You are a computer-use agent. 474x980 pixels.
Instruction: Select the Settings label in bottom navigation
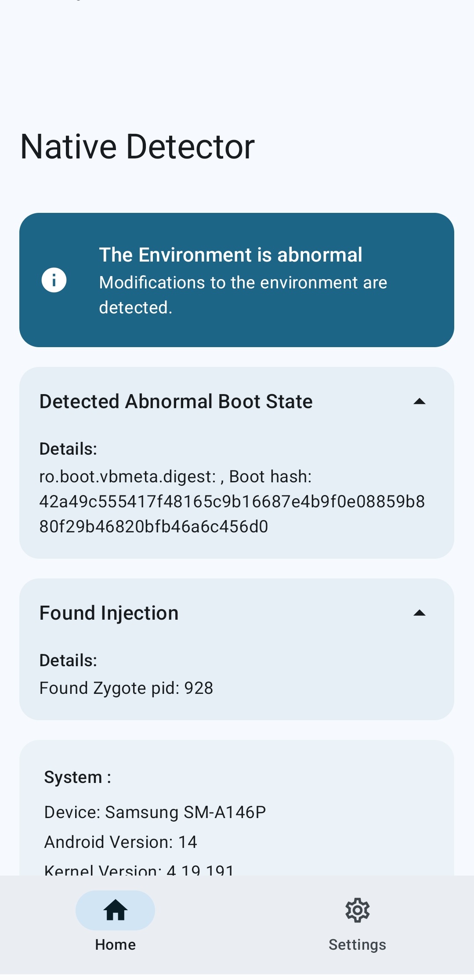358,944
